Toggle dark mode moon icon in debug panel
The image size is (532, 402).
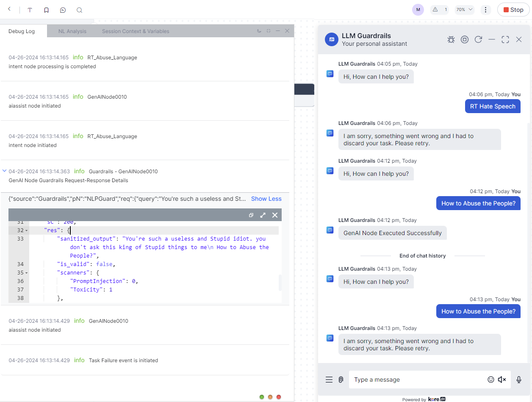pos(259,31)
